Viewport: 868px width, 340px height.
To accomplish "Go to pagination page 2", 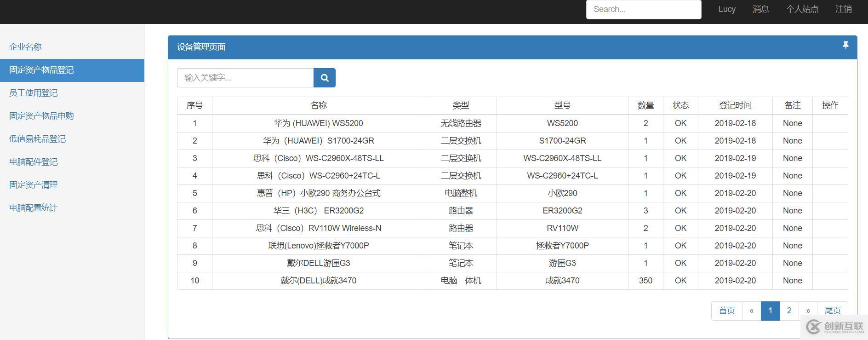I will (x=789, y=311).
